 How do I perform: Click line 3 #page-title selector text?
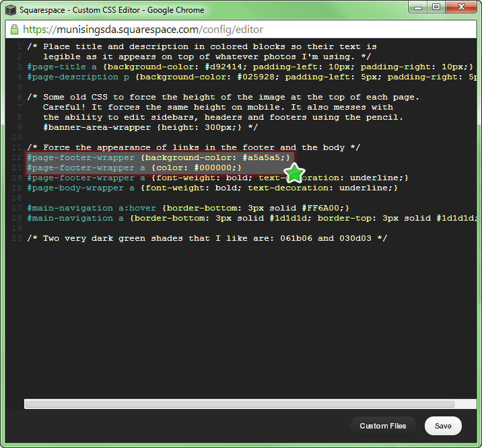click(62, 67)
